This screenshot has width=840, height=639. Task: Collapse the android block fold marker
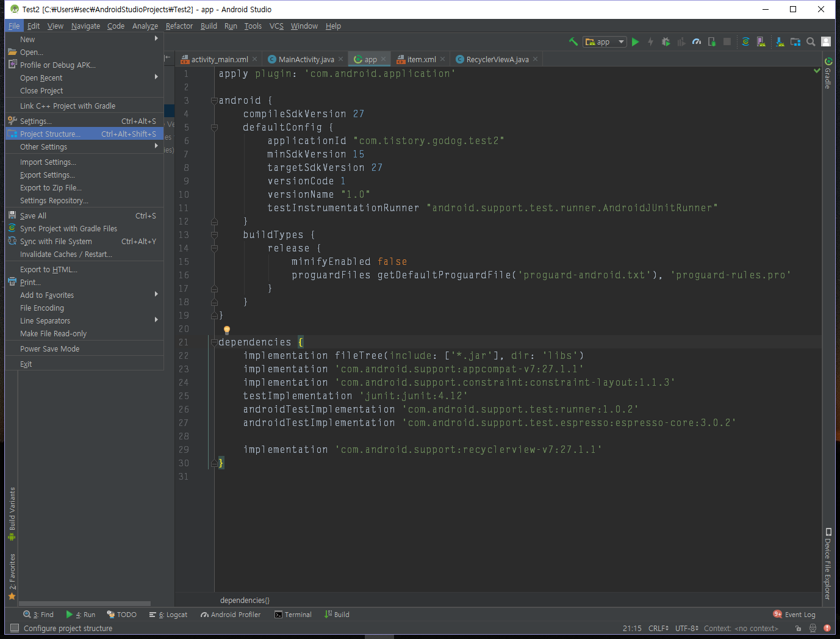click(214, 101)
